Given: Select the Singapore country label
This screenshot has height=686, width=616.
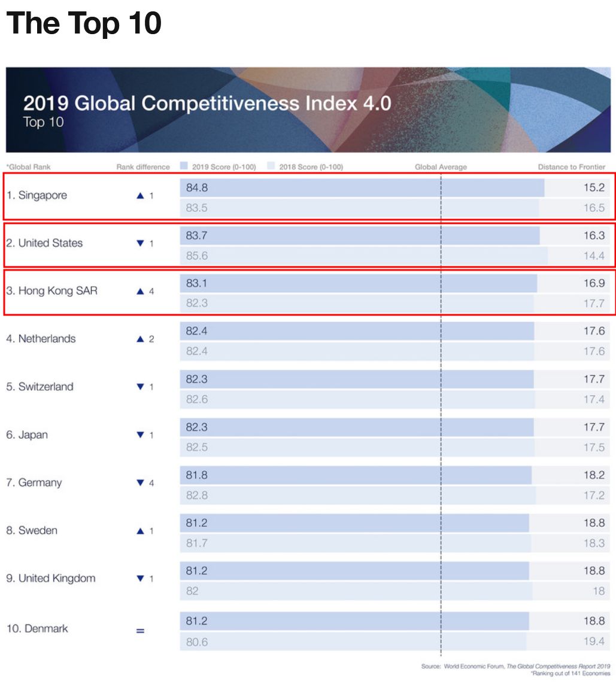Looking at the screenshot, I should tap(37, 195).
